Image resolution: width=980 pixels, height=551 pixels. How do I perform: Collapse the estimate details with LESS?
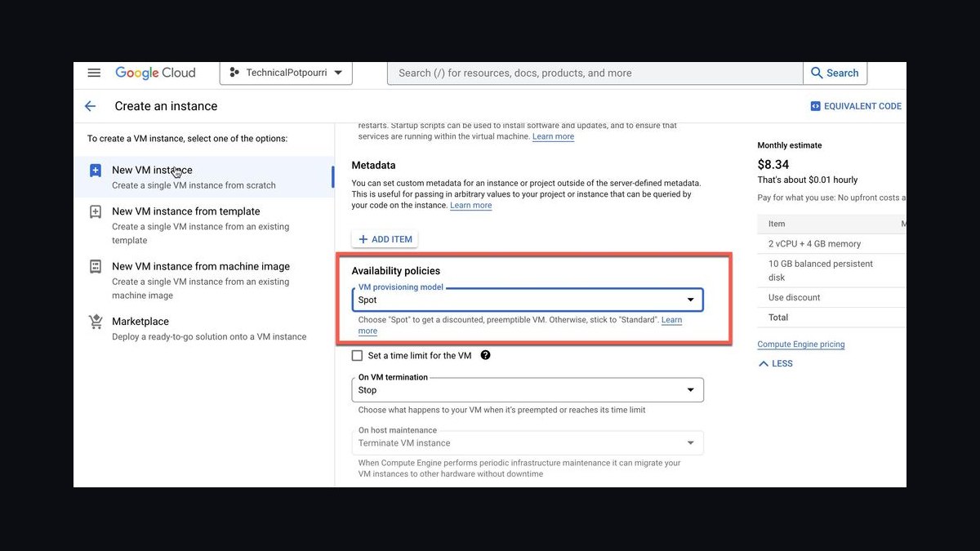tap(775, 363)
